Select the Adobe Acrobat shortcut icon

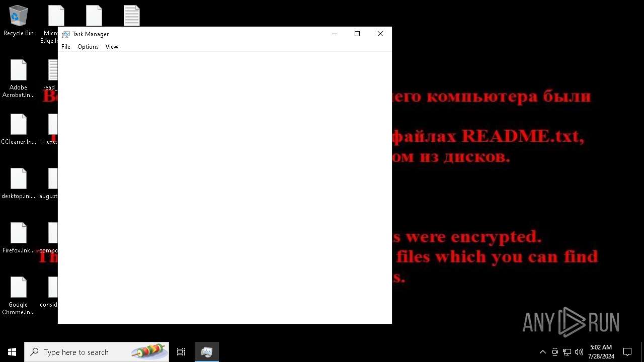[19, 79]
